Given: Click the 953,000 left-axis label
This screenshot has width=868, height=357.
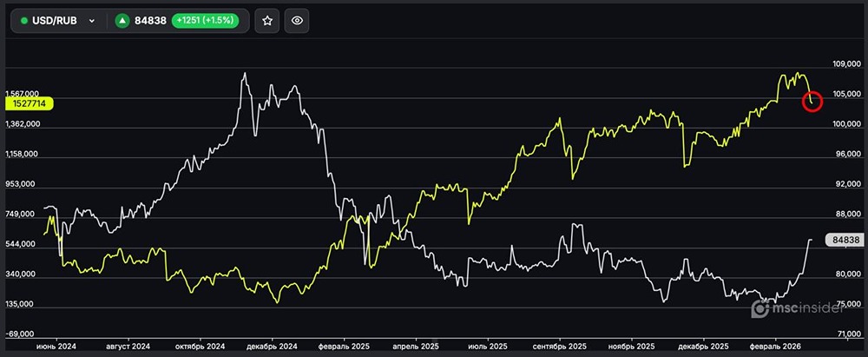Looking at the screenshot, I should click(21, 185).
